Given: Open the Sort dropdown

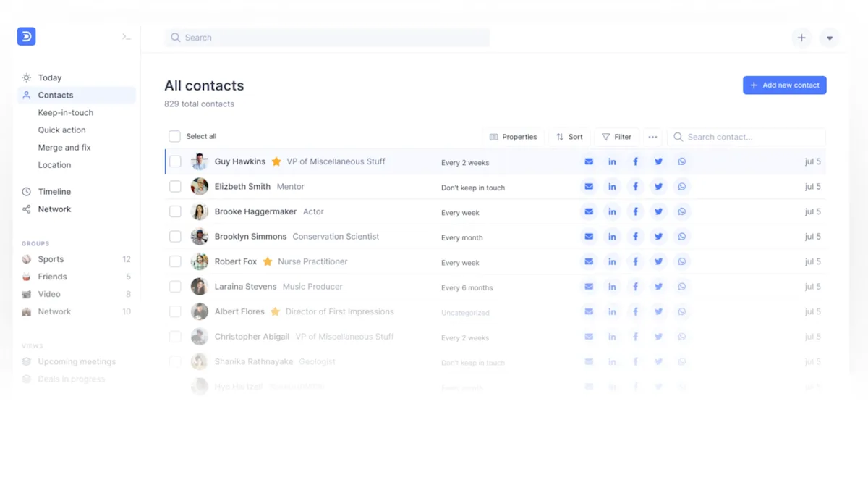Looking at the screenshot, I should pos(569,137).
